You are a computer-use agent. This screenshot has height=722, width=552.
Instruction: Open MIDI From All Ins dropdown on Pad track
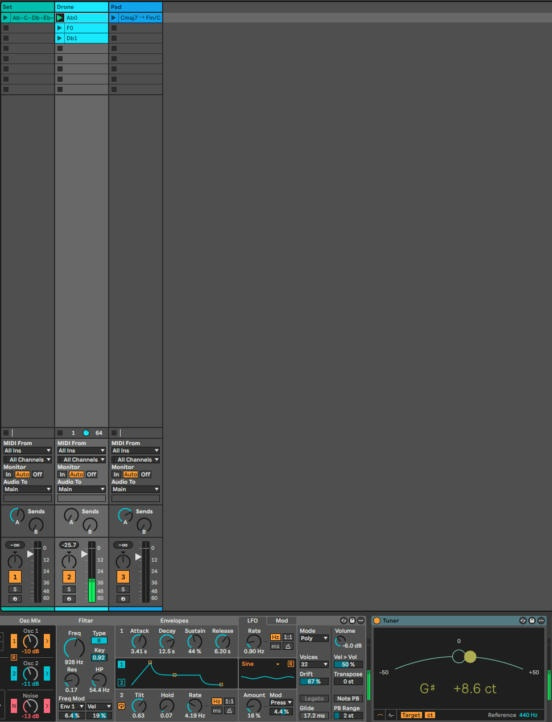click(x=135, y=451)
